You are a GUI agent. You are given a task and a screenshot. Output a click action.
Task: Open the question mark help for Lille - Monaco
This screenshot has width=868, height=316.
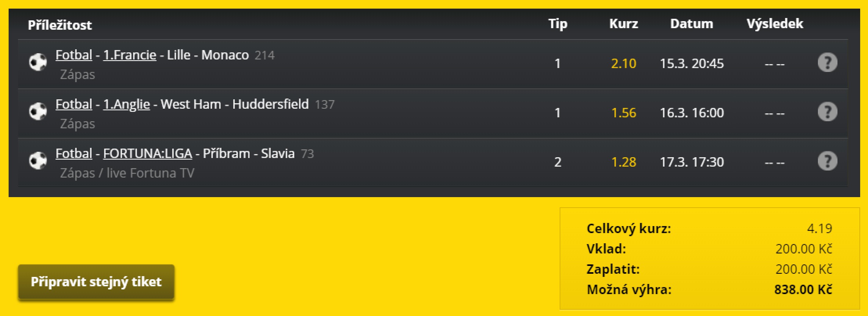tap(827, 63)
